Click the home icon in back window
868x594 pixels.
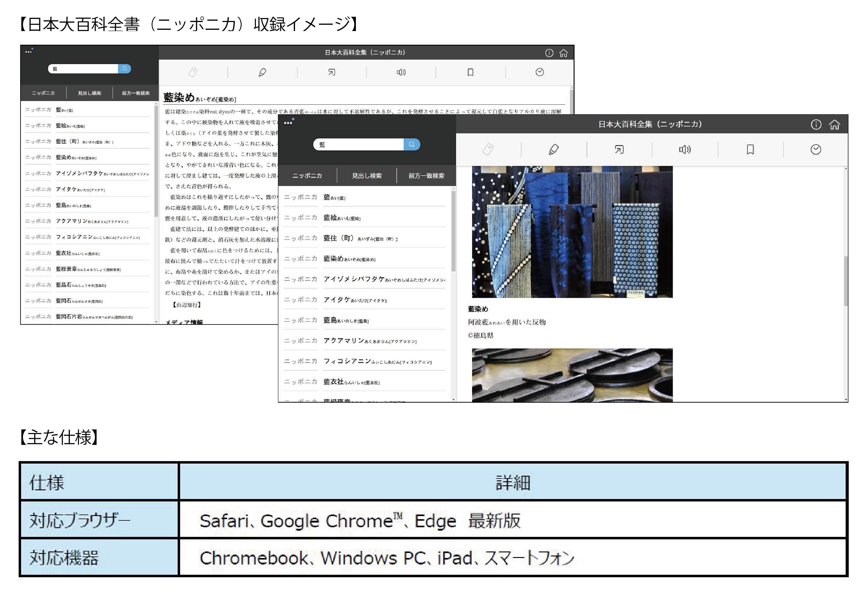(563, 53)
